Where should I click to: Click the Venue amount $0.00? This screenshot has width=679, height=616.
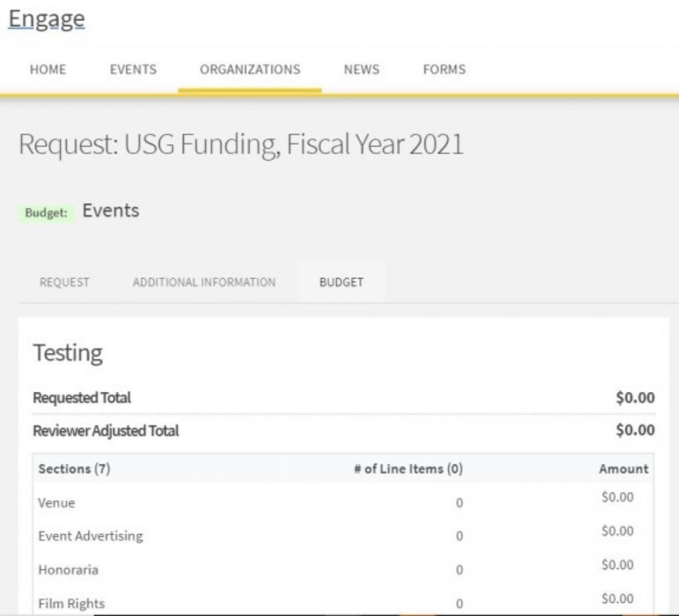[x=617, y=497]
